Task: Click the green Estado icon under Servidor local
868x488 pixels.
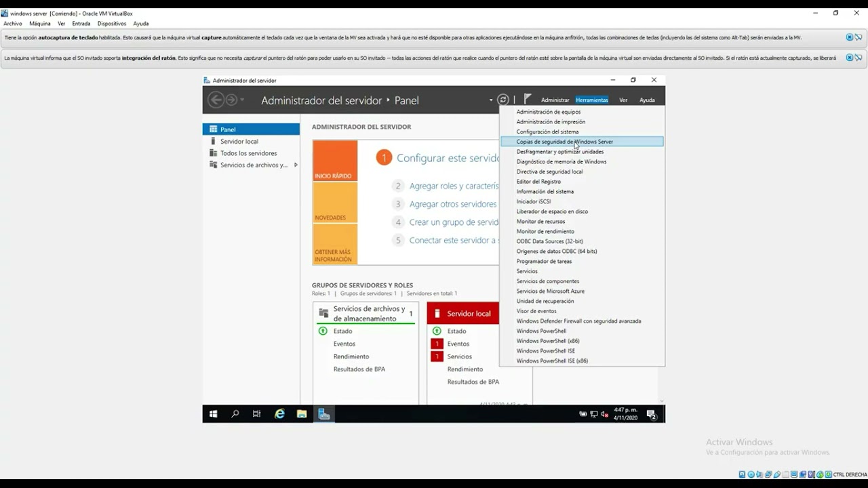Action: coord(437,331)
